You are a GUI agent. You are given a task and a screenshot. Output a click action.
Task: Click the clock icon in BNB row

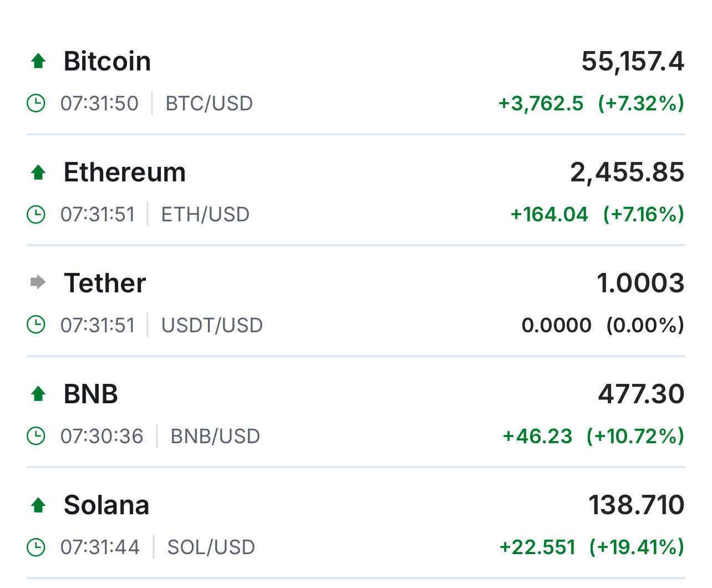click(36, 436)
